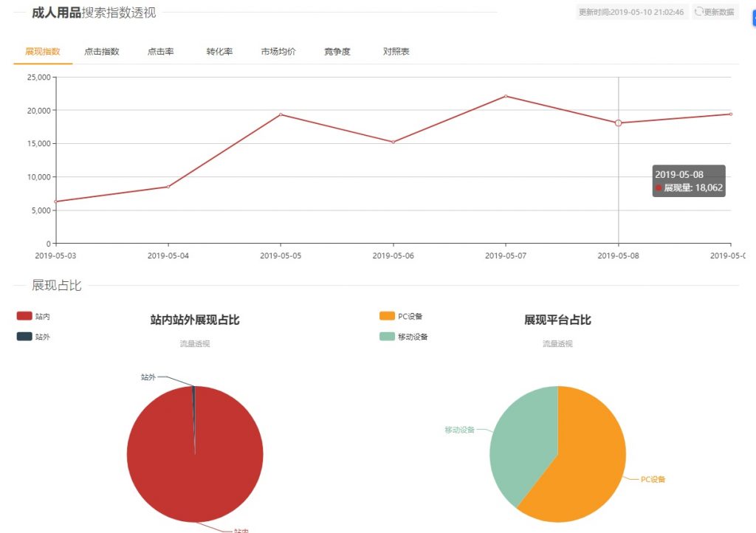The height and width of the screenshot is (533, 756).
Task: Toggle the 站外 dark blue legend swatch
Action: (x=24, y=337)
